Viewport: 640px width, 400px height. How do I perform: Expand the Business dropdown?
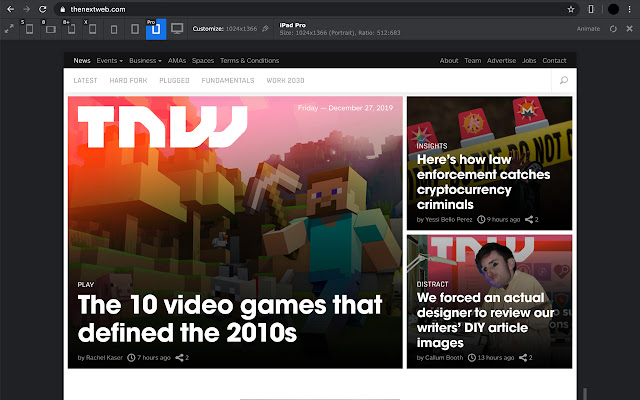point(145,60)
